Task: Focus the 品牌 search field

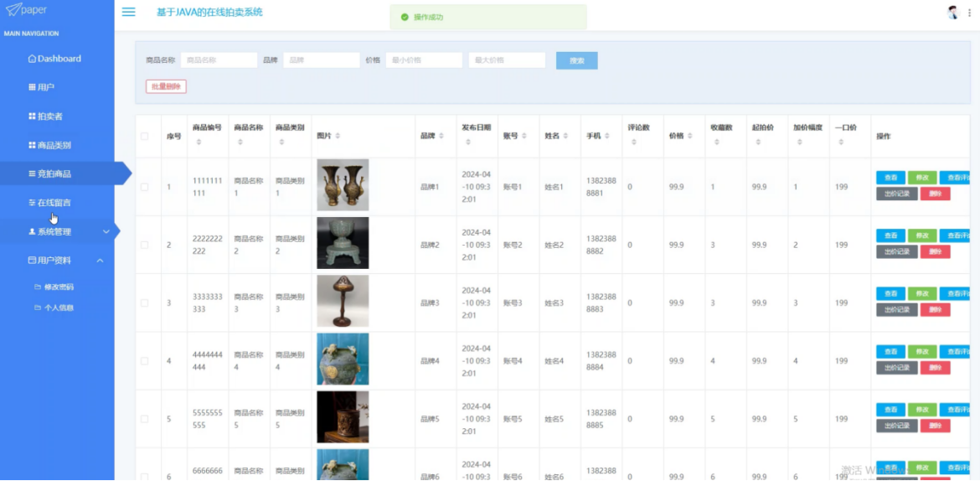Action: 322,60
